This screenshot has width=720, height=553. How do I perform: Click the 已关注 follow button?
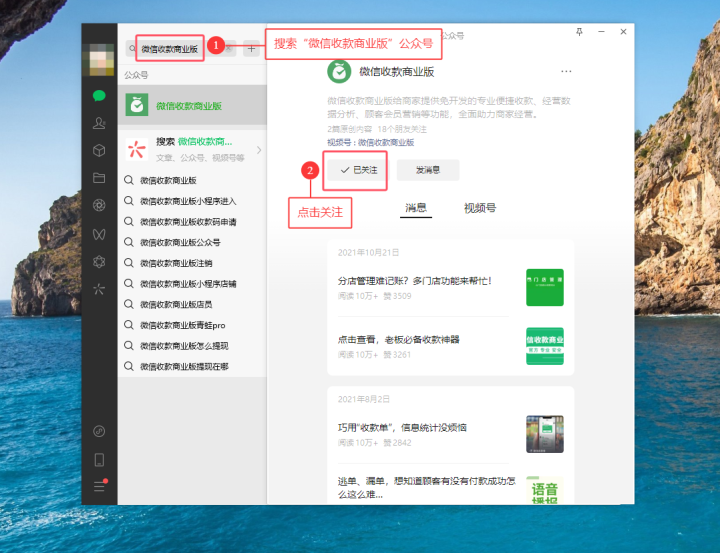[358, 170]
